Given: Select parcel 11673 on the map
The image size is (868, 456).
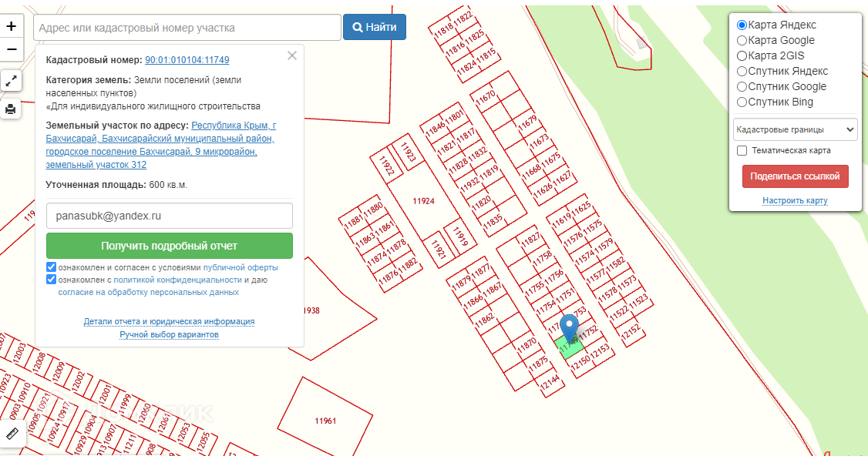Looking at the screenshot, I should pos(539,141).
